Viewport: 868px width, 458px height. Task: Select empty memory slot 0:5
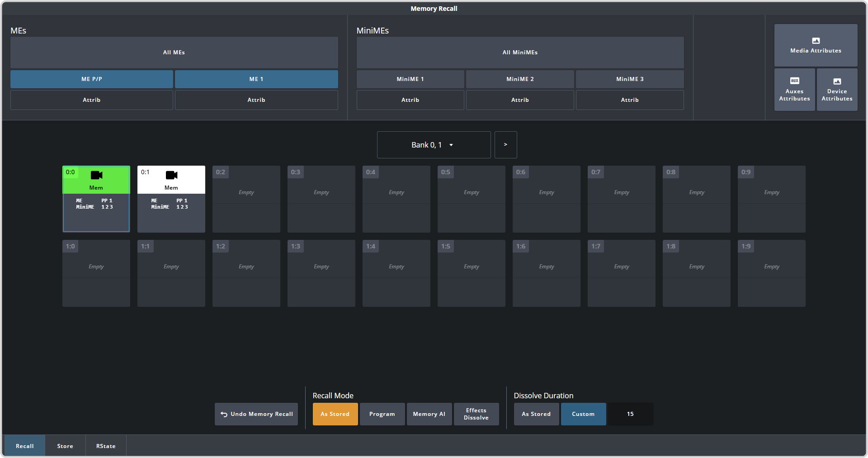click(x=472, y=199)
